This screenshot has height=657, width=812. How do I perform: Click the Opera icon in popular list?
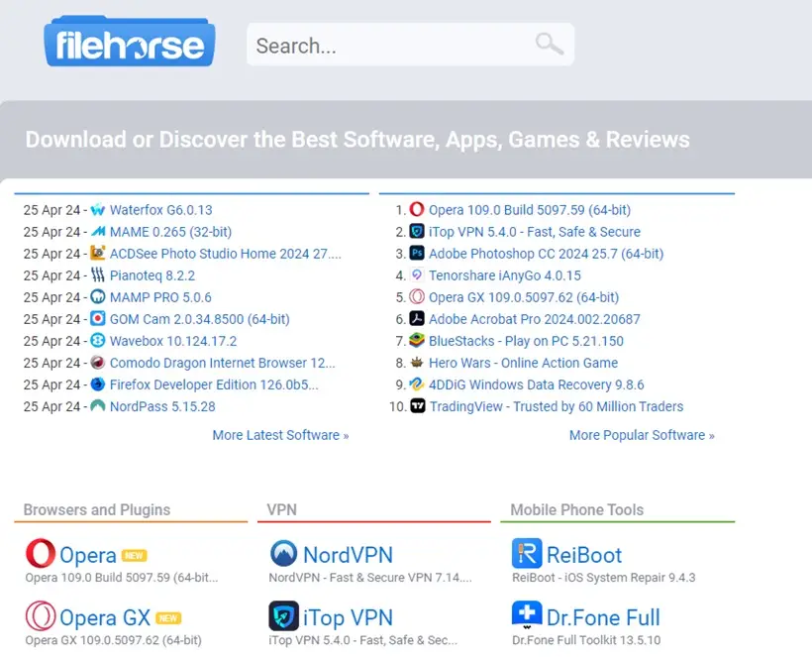tap(417, 209)
